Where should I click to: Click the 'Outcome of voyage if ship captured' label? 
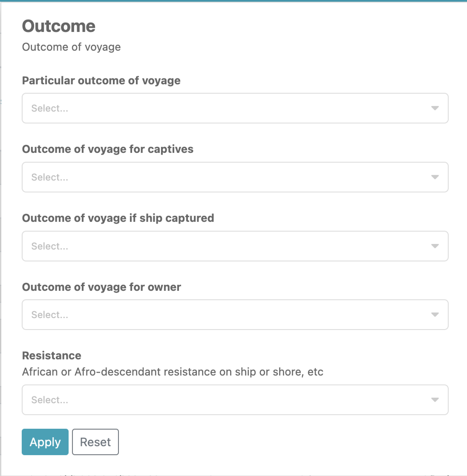(x=118, y=218)
